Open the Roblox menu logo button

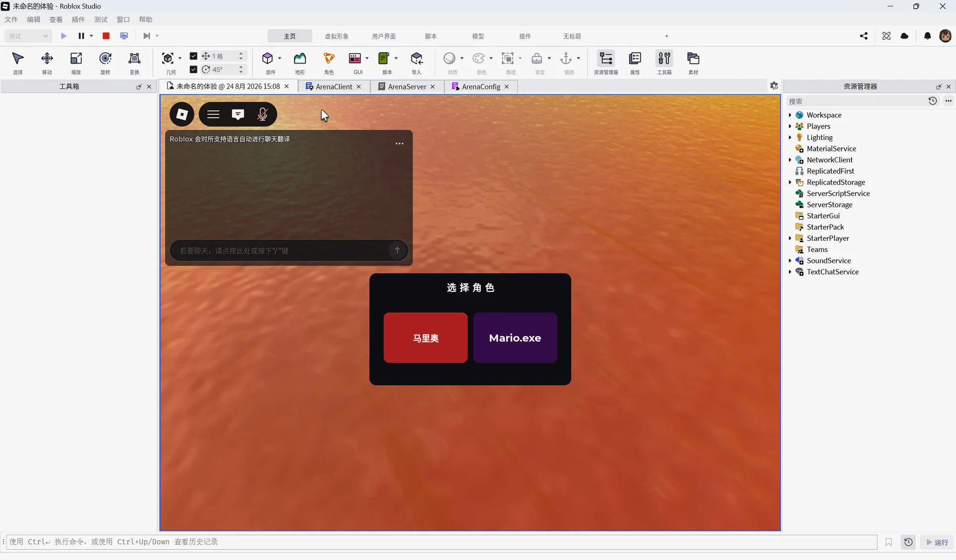tap(182, 114)
